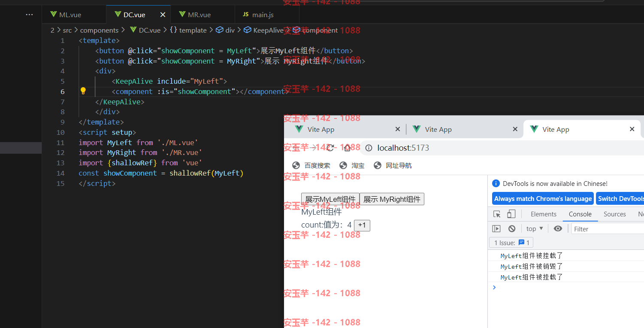Screen dimensions: 644x328
Task: Click the code 'import MyRight from ./MR.vue'
Action: click(140, 152)
